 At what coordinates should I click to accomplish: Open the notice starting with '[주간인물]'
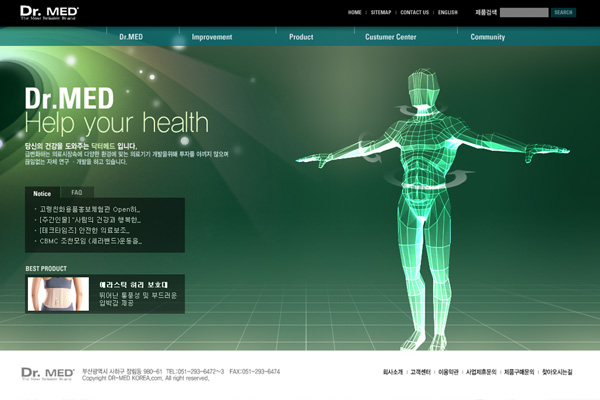pyautogui.click(x=90, y=220)
